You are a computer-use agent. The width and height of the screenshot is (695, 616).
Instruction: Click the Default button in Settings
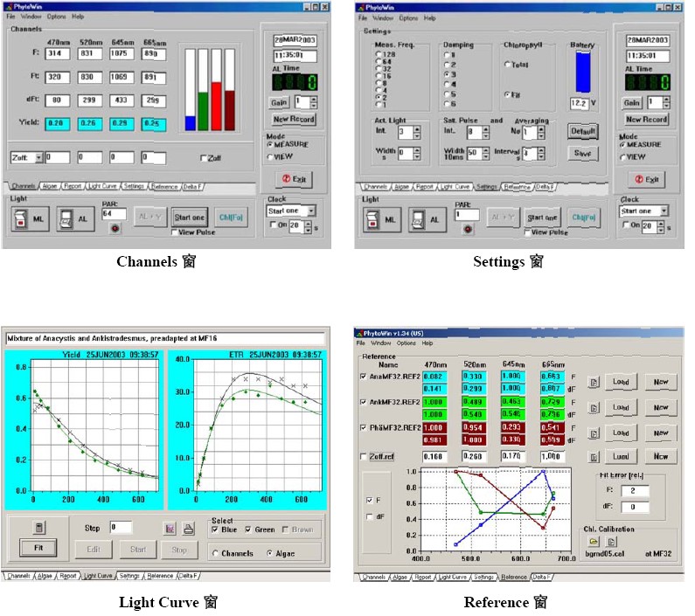pyautogui.click(x=581, y=131)
